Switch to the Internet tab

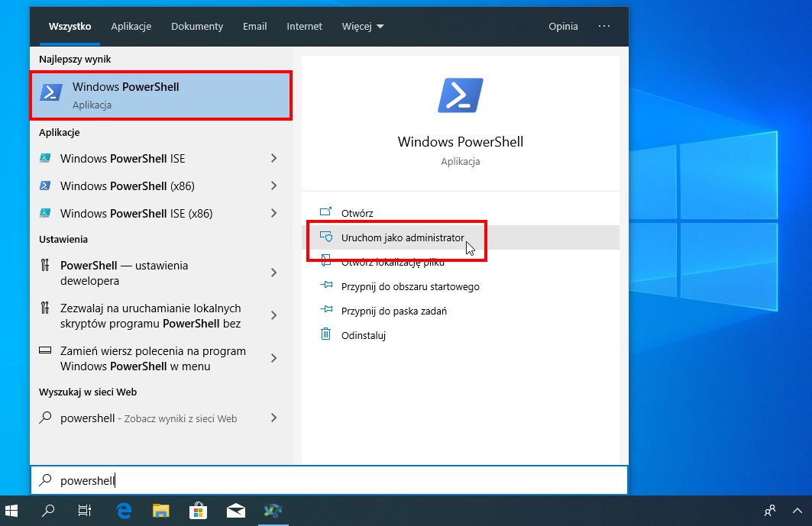pyautogui.click(x=305, y=27)
